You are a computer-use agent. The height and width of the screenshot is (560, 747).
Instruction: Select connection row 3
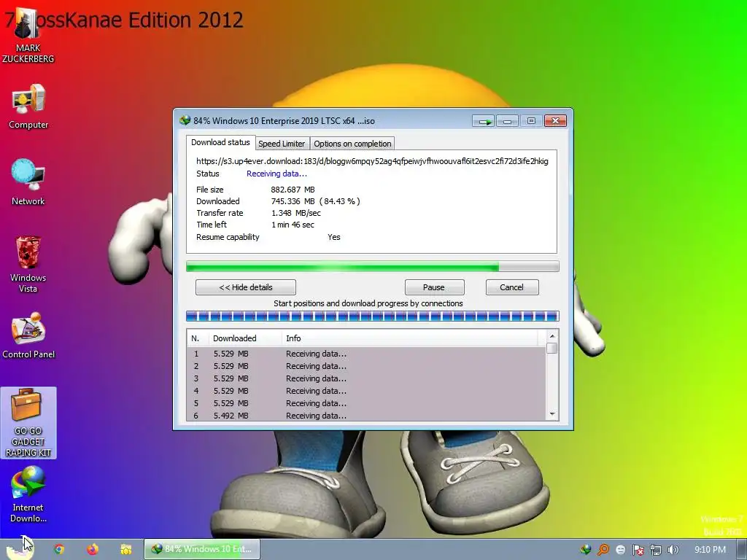pyautogui.click(x=366, y=378)
